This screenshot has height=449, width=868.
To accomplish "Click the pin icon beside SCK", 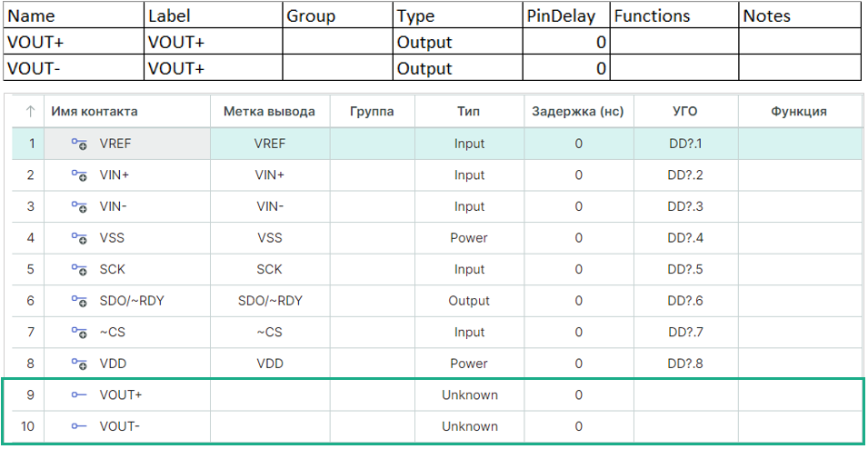I will click(79, 269).
